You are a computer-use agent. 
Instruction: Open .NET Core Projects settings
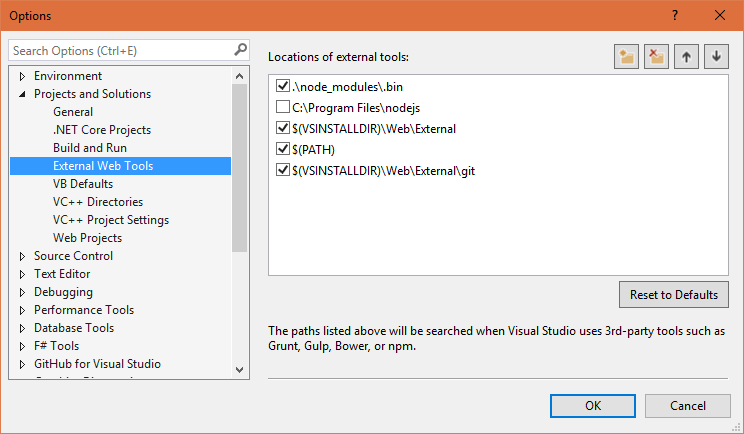pos(102,130)
